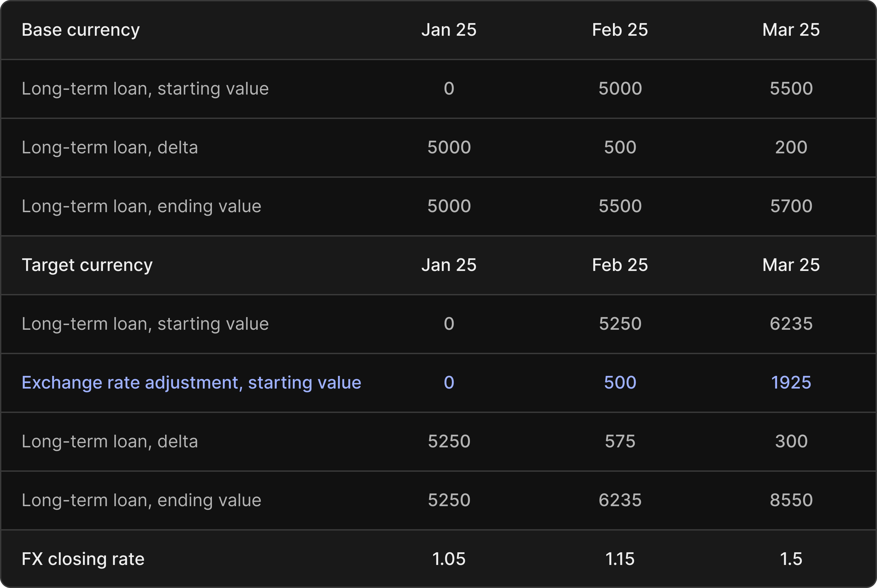
Task: Select the 6235 Mar starting value cell
Action: point(791,324)
